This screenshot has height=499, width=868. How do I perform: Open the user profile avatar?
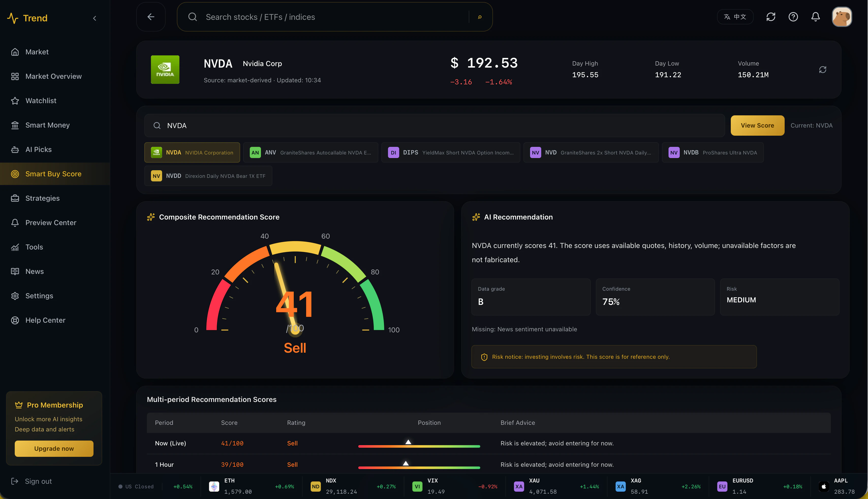(842, 17)
